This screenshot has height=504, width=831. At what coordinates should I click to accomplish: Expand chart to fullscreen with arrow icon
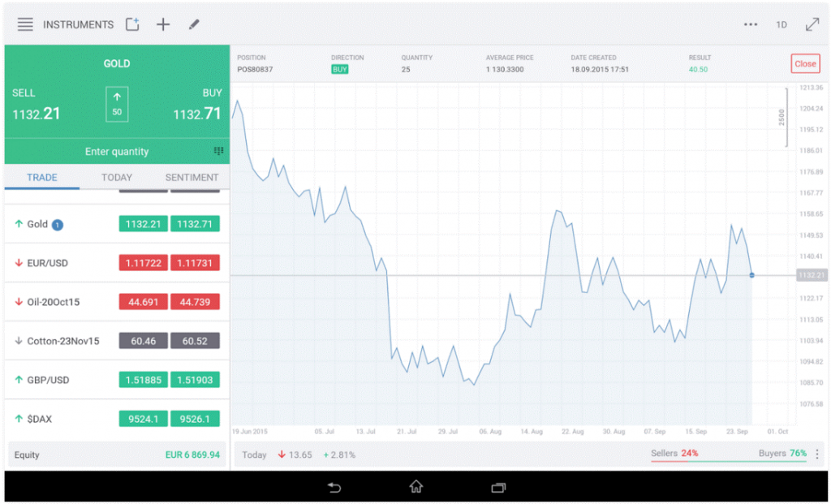pos(812,24)
